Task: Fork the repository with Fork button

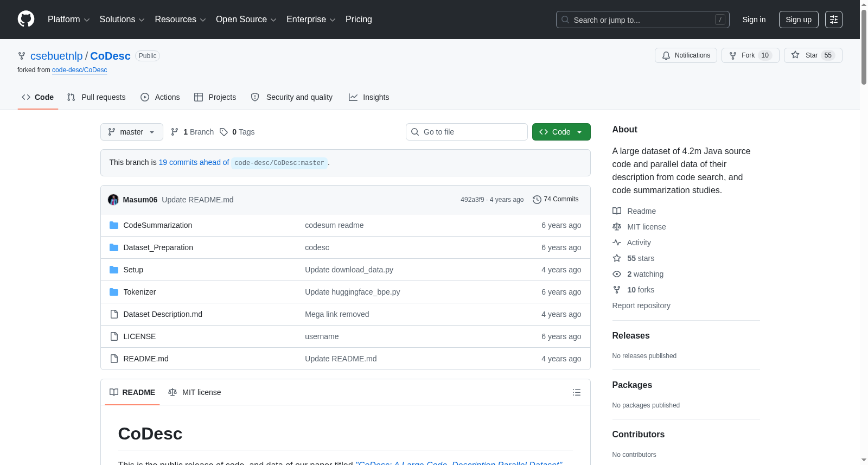Action: coord(750,55)
